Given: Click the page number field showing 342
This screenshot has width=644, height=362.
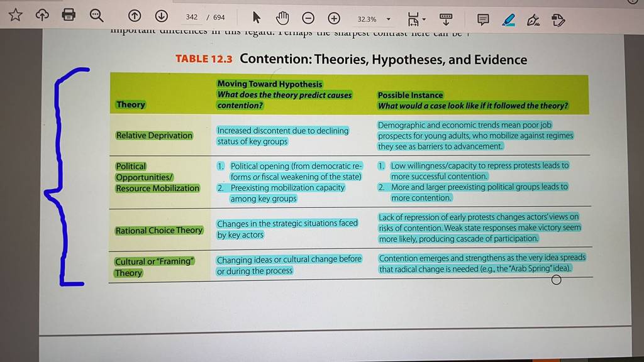Looking at the screenshot, I should 192,17.
